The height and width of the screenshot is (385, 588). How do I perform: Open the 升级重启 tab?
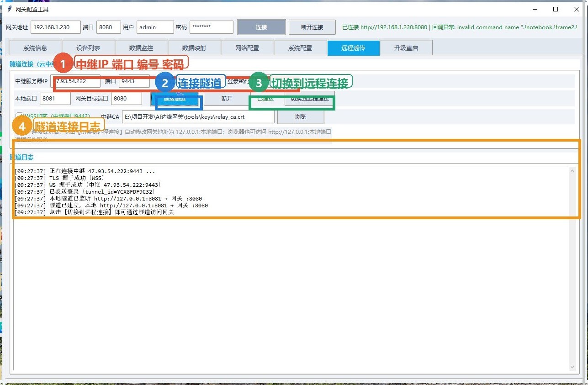(406, 48)
